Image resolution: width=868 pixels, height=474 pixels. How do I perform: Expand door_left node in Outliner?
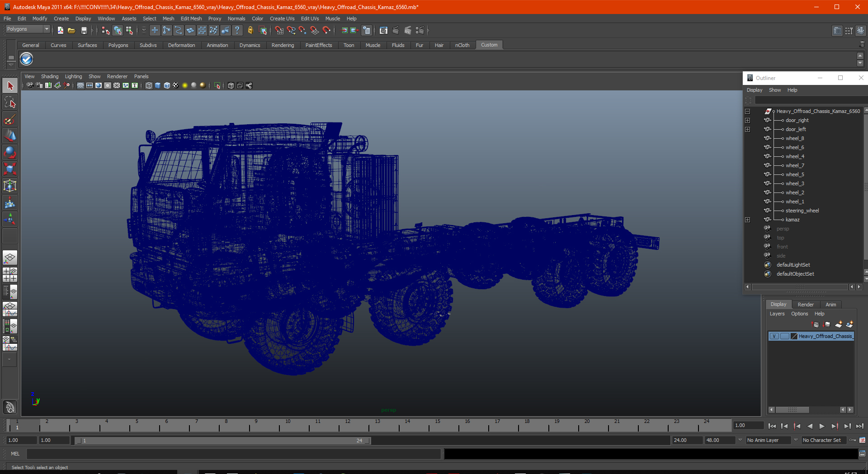tap(748, 129)
